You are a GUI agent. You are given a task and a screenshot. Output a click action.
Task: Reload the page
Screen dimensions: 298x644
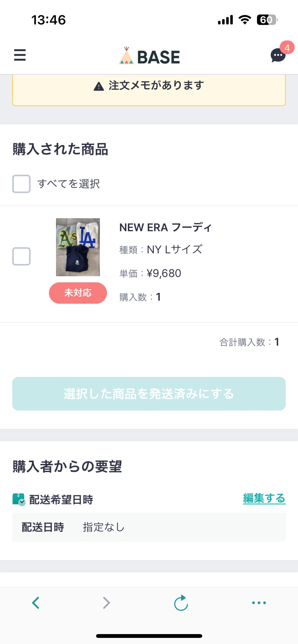pyautogui.click(x=181, y=602)
